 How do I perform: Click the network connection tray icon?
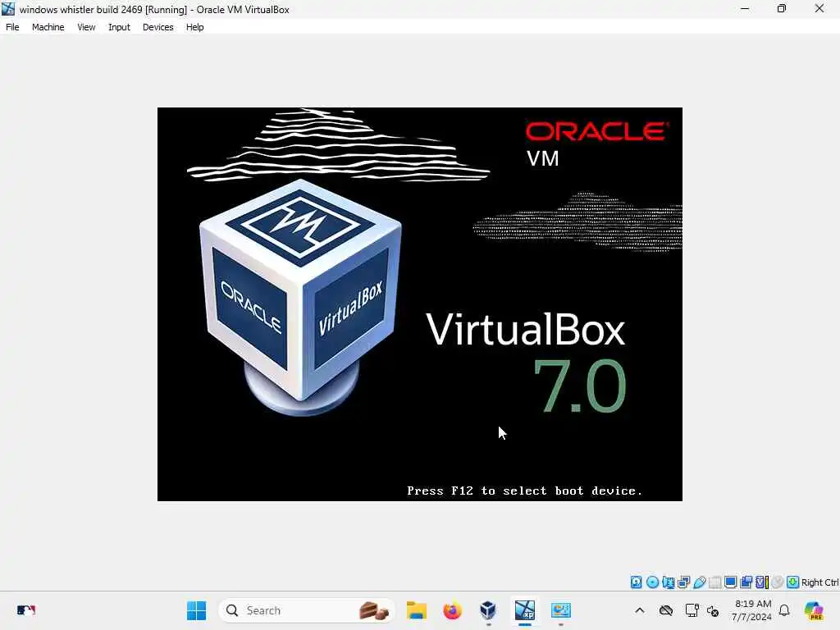[692, 610]
